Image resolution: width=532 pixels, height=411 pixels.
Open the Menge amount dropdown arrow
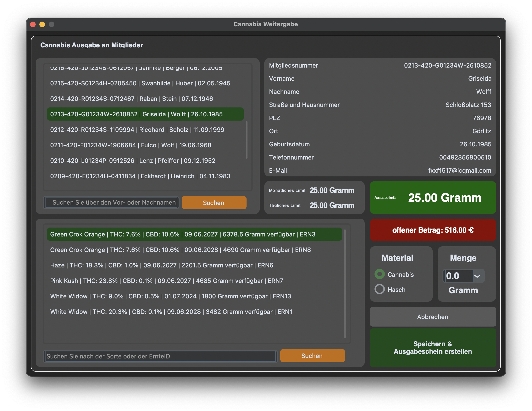477,276
